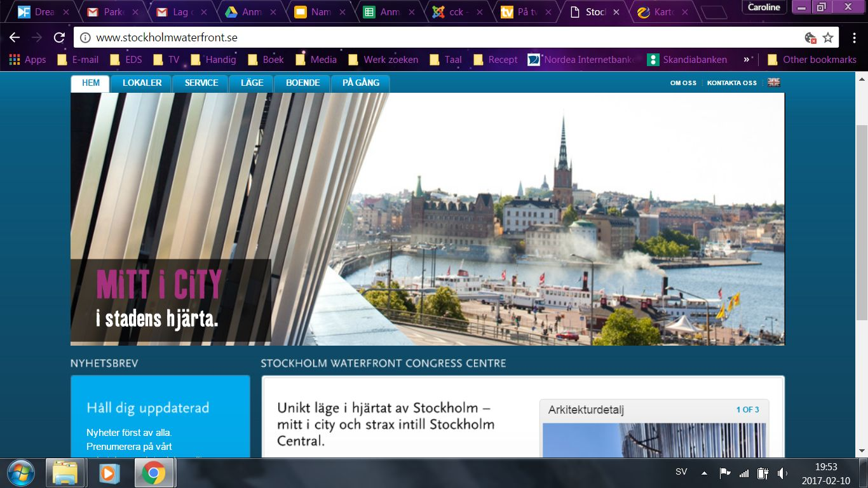This screenshot has width=868, height=488.
Task: View site information icon beside the URL
Action: [85, 37]
